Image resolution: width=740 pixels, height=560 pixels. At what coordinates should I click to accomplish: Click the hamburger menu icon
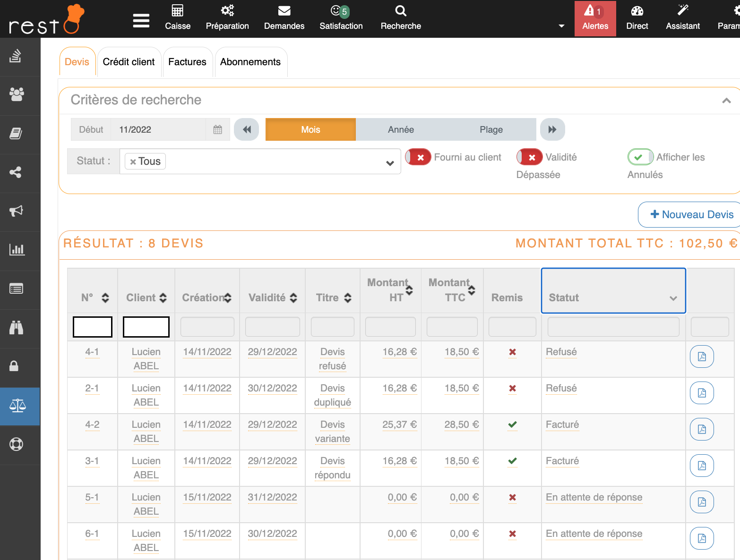141,21
